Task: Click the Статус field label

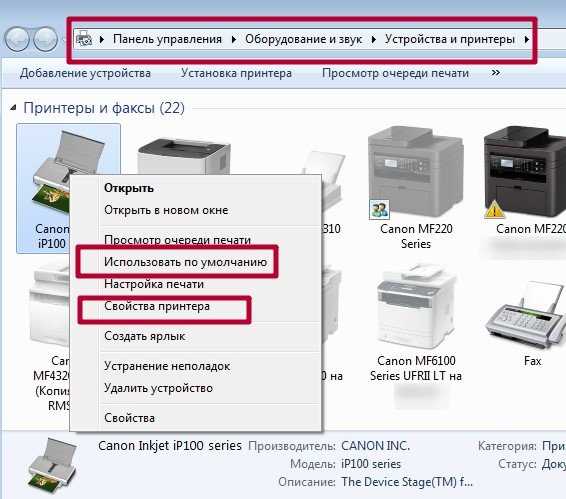Action: tap(517, 464)
